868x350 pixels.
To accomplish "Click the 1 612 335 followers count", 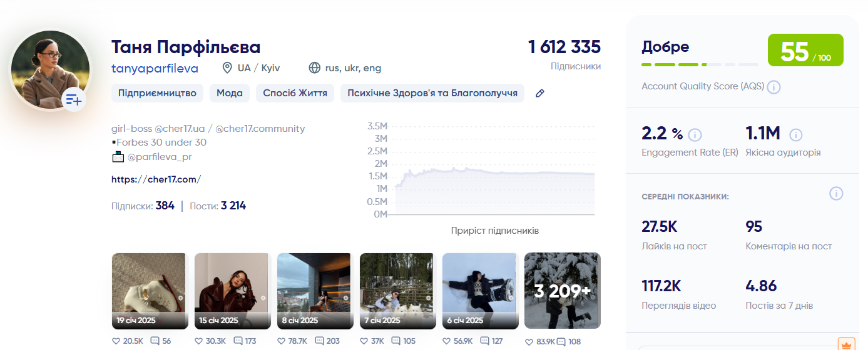I will pyautogui.click(x=564, y=47).
